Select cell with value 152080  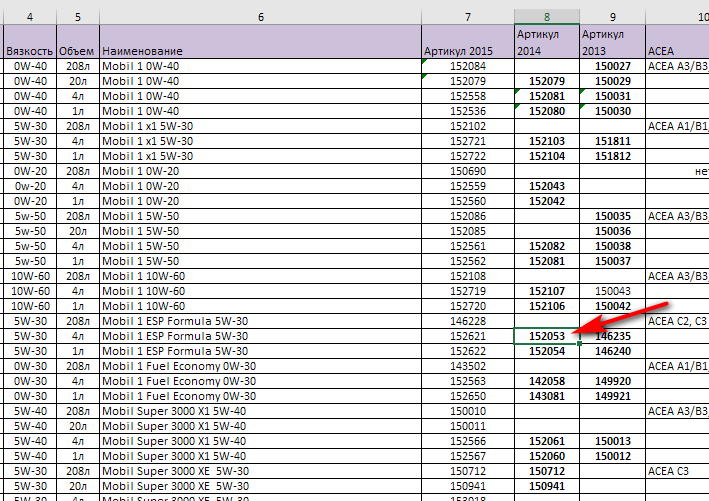pyautogui.click(x=547, y=111)
